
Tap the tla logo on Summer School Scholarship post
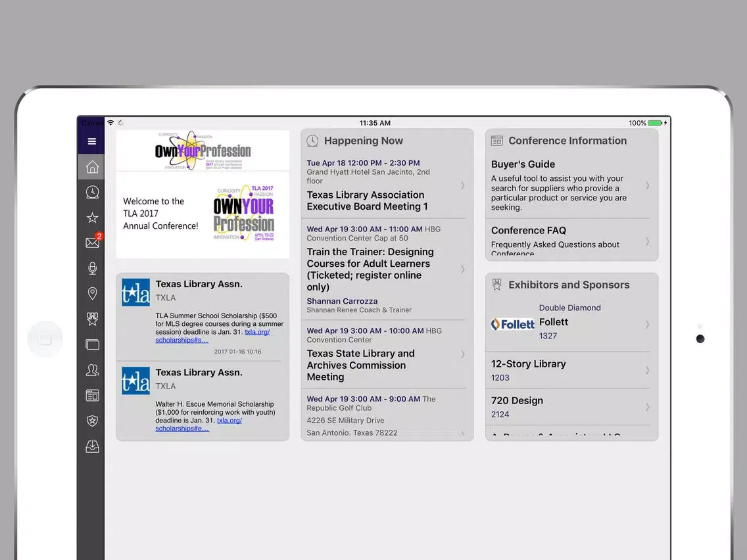click(135, 292)
